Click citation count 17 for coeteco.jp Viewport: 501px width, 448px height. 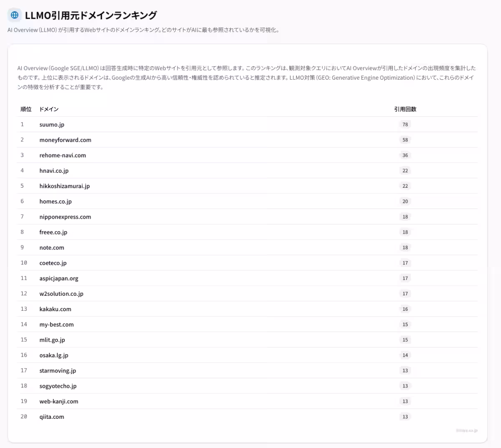coord(405,263)
